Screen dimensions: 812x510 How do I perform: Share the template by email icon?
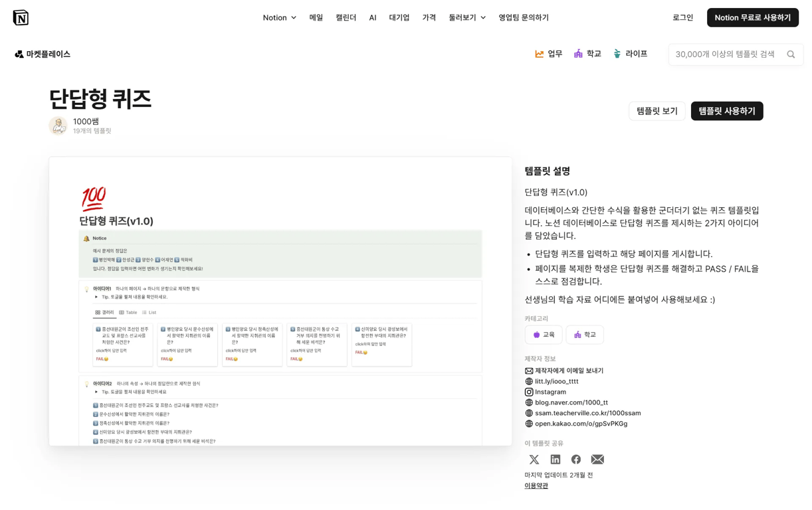[597, 460]
